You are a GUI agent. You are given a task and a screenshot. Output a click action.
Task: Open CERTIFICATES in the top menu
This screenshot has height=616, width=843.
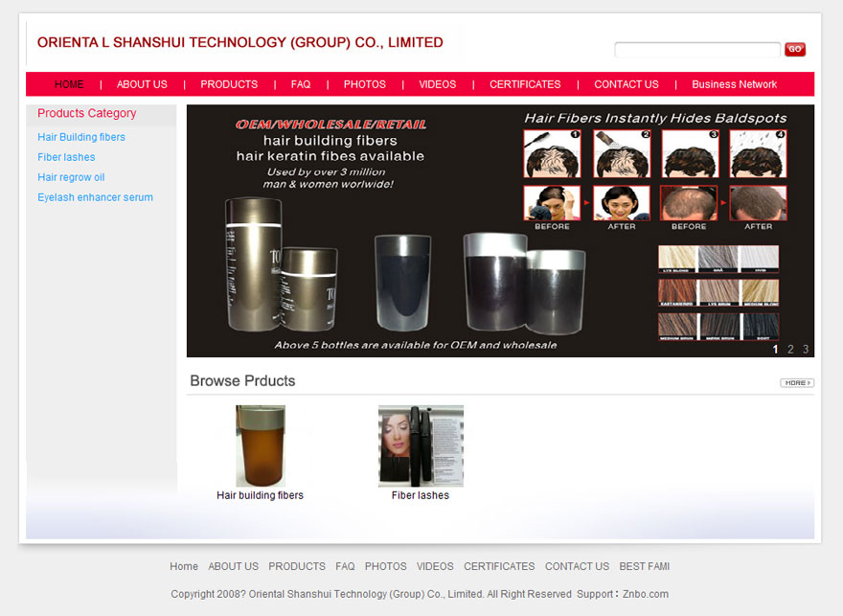point(525,84)
